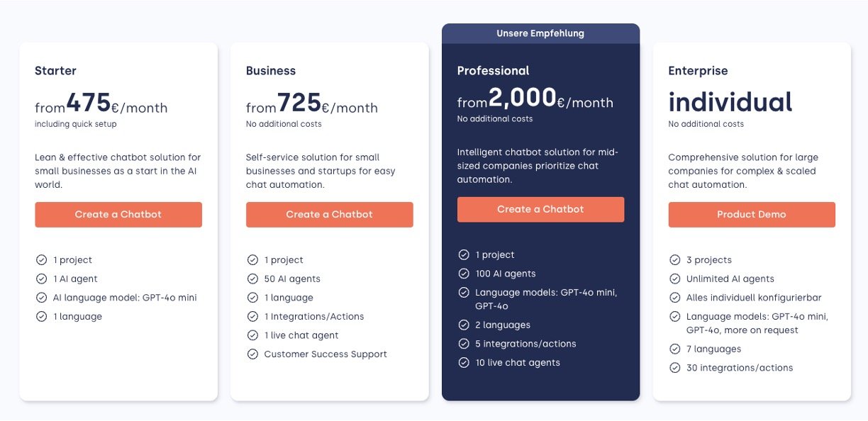Click check icon beside Starter '1 AI agent'

click(41, 279)
